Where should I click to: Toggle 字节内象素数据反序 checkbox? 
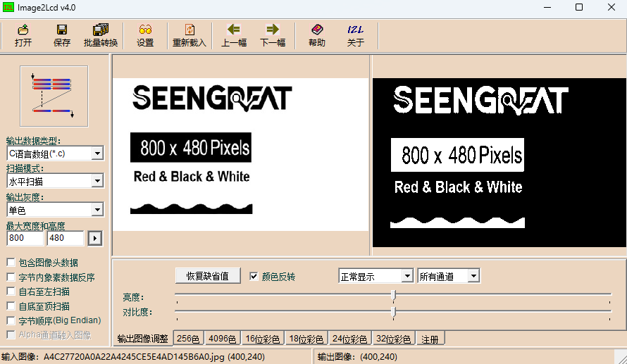tap(11, 277)
